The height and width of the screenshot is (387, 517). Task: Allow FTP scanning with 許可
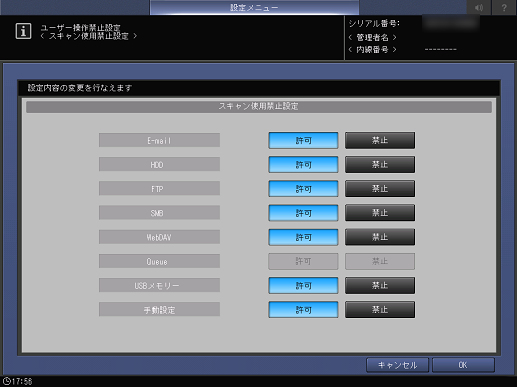303,189
